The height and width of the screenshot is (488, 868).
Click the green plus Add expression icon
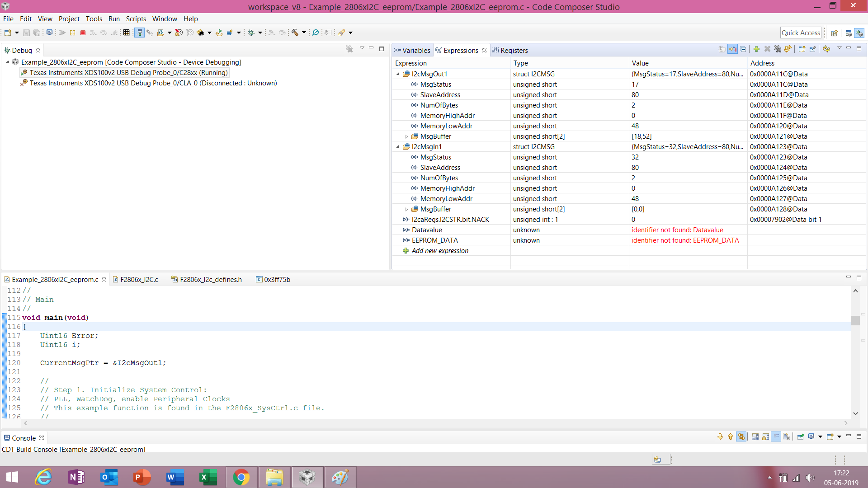tap(756, 49)
